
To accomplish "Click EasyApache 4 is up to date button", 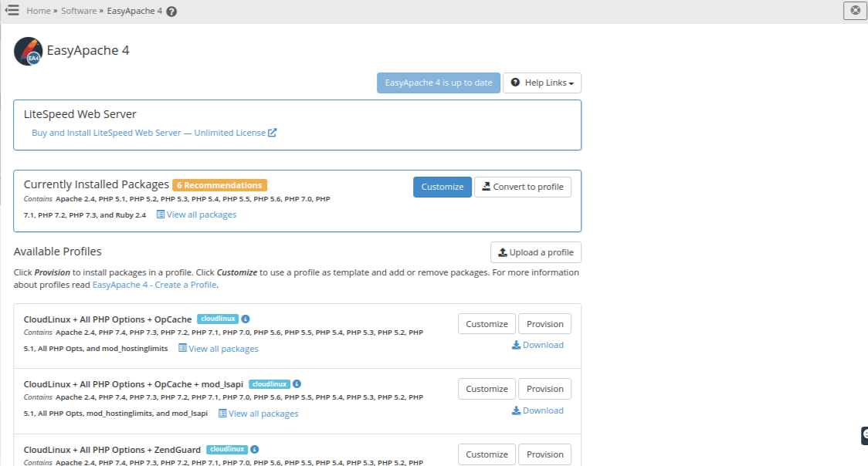I will point(439,83).
